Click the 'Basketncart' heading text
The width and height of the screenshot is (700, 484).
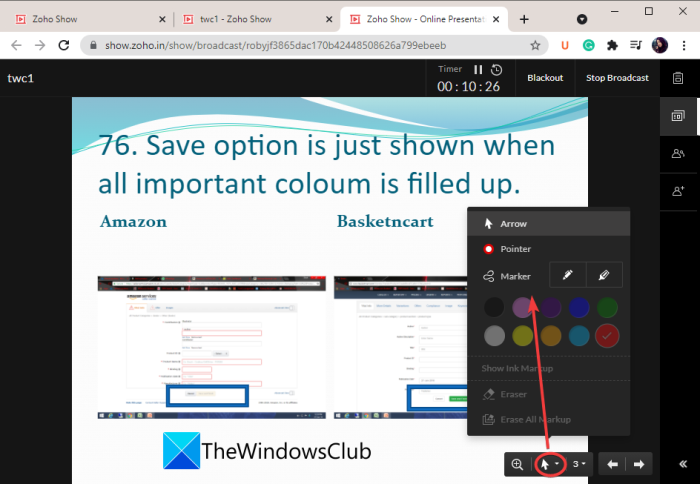[385, 221]
